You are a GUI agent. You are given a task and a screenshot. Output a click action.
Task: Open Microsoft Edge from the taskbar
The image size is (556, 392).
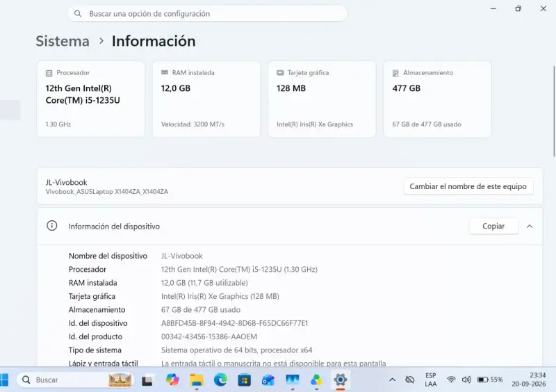[x=220, y=380]
